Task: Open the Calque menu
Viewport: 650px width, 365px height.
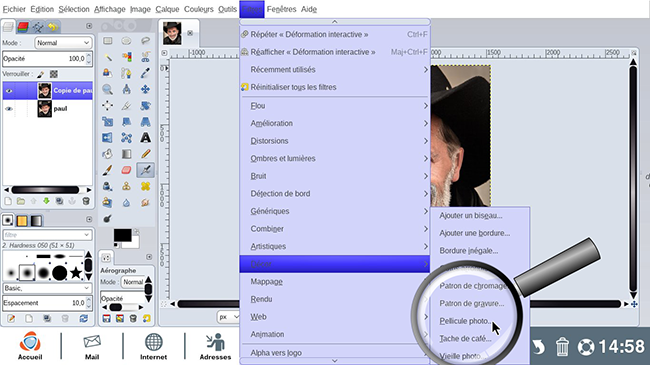Action: [x=167, y=9]
